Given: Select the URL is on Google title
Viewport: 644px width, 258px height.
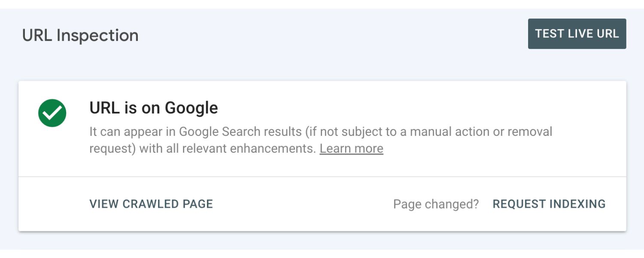Looking at the screenshot, I should (x=153, y=108).
